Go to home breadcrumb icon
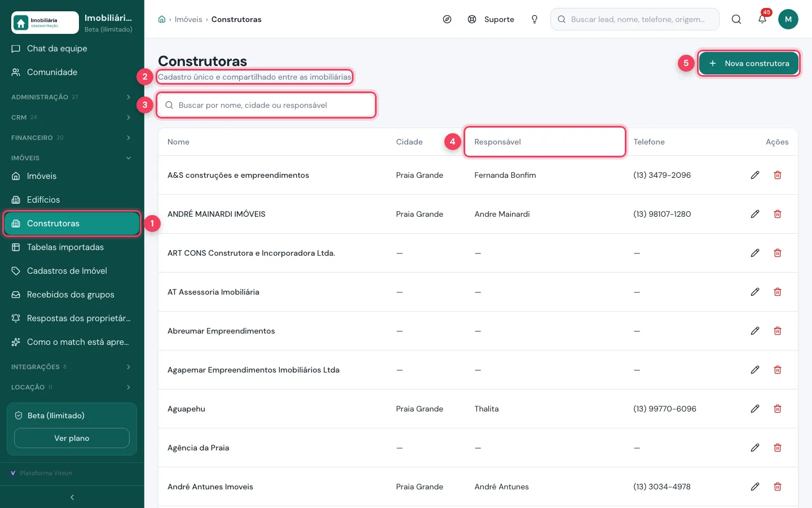The width and height of the screenshot is (812, 508). coord(162,19)
